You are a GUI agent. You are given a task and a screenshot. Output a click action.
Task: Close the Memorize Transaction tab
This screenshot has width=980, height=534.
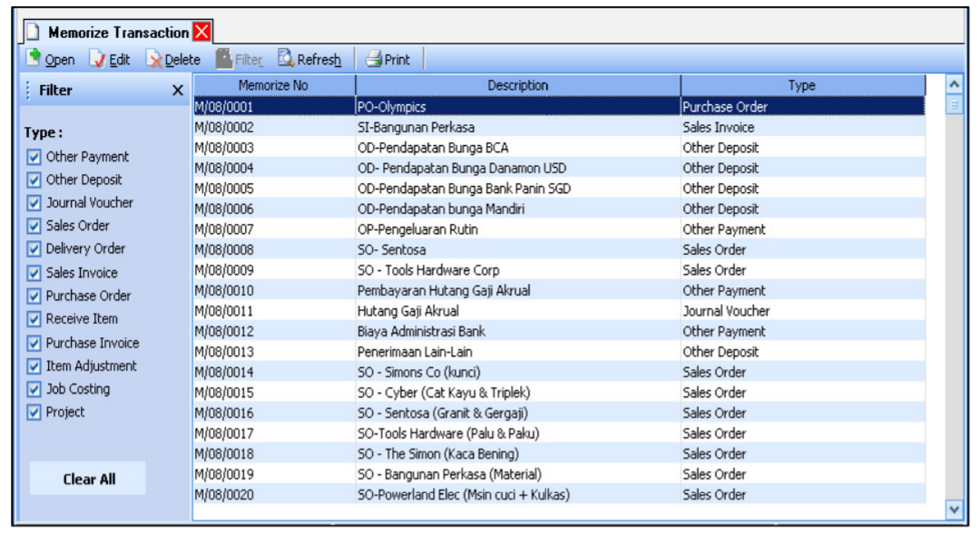201,33
